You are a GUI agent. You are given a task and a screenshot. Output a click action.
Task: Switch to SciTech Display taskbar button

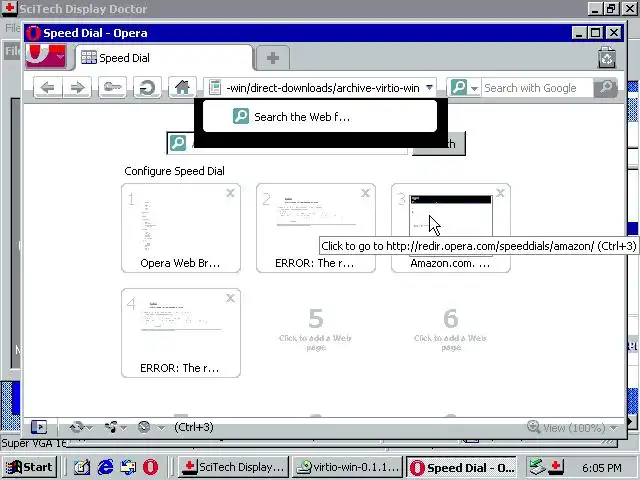coord(233,467)
